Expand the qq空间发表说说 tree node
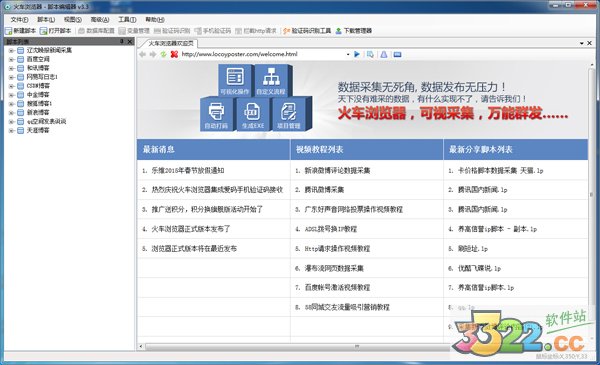The width and height of the screenshot is (600, 365). (x=11, y=122)
